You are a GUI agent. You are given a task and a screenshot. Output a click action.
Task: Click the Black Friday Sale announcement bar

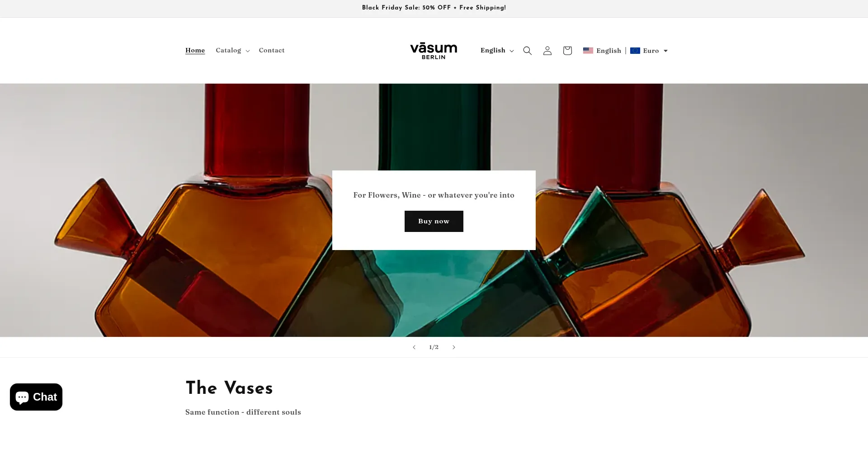pos(434,8)
